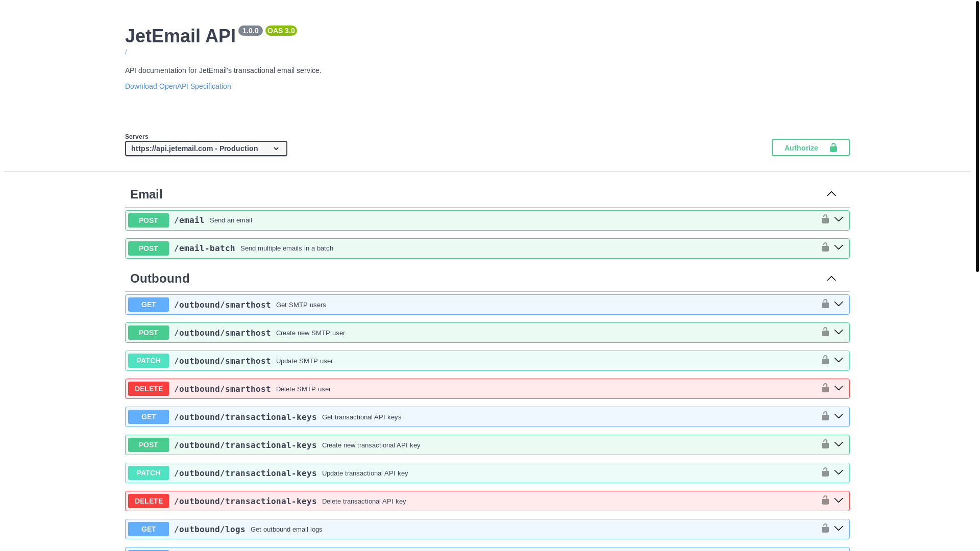This screenshot has height=551, width=980.
Task: Collapse the Email section chevron
Action: pyautogui.click(x=831, y=194)
